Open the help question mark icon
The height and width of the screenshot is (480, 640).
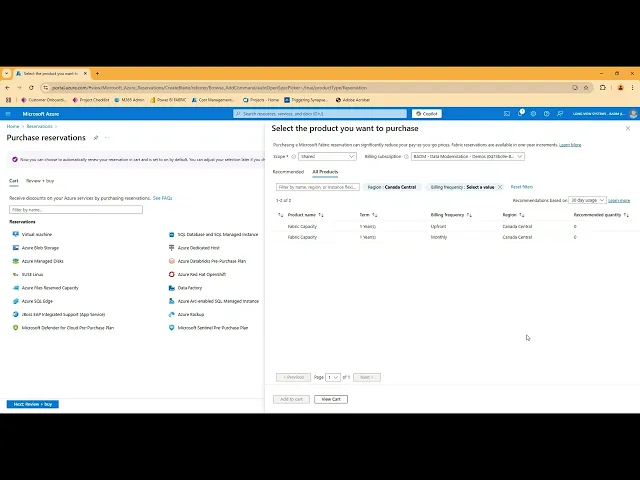coord(547,114)
